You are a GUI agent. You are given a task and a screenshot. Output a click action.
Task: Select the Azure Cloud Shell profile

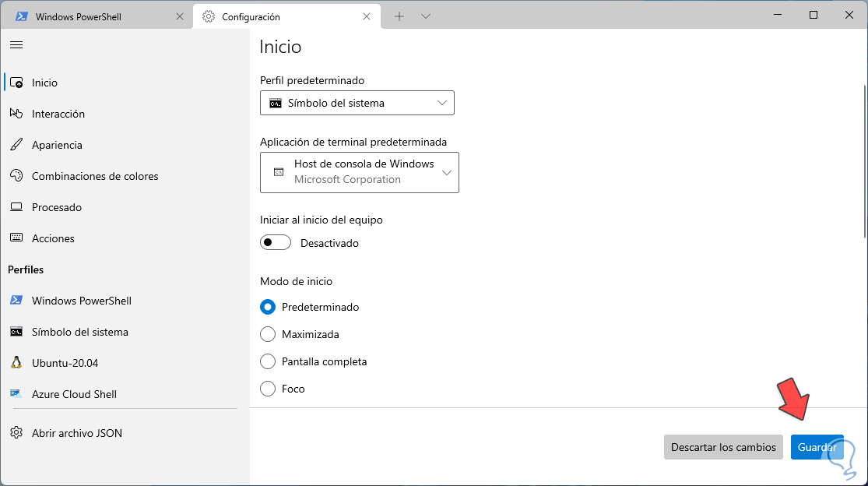[x=74, y=394]
